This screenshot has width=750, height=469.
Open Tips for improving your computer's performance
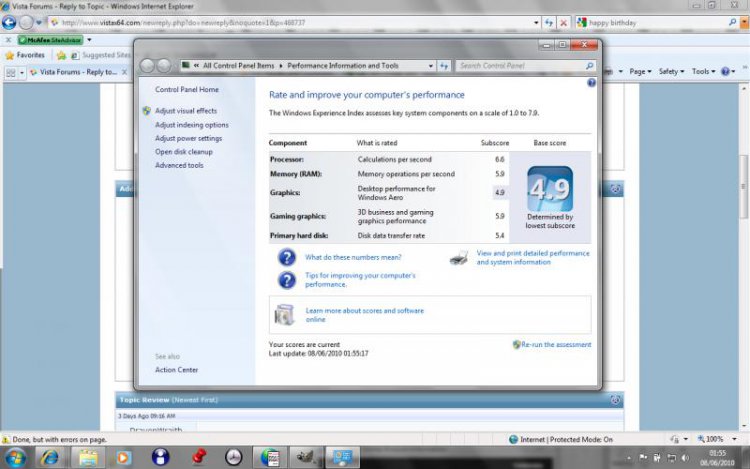[x=360, y=280]
